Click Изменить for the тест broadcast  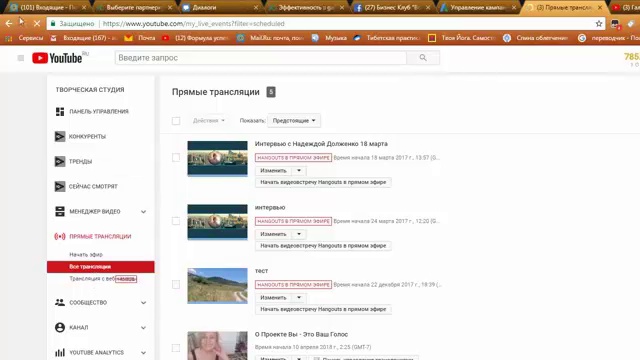pos(273,298)
